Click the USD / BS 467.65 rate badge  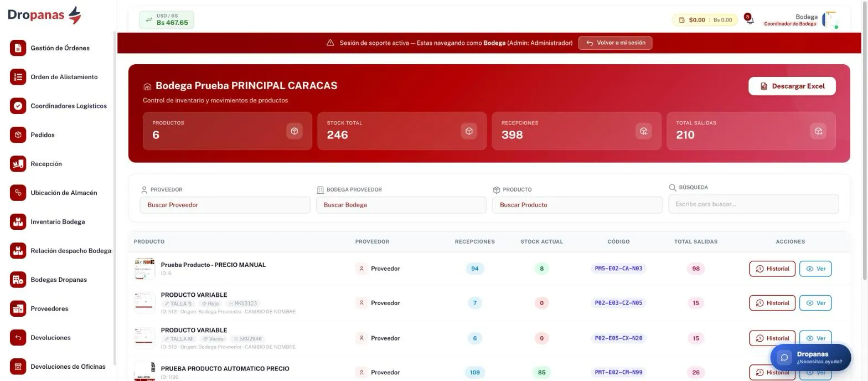[167, 20]
